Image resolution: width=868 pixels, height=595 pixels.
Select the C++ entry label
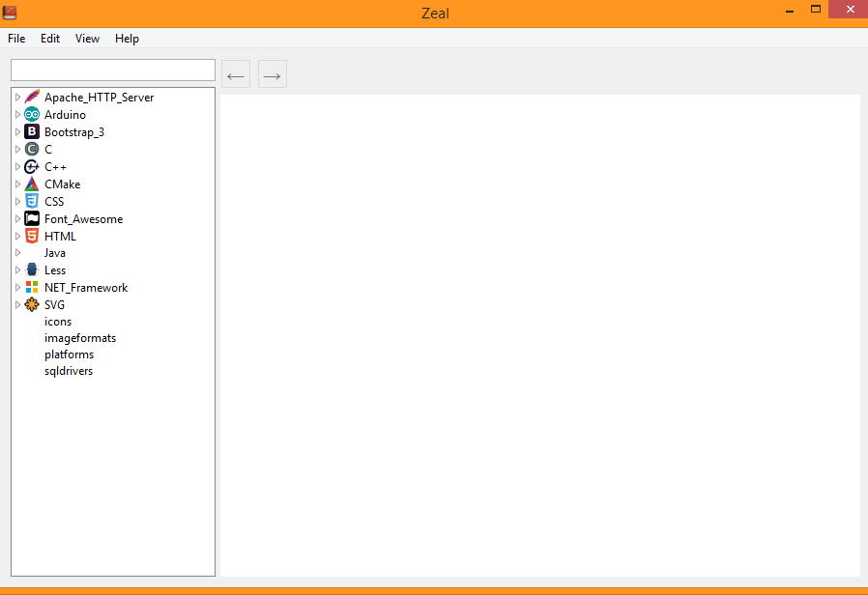55,167
